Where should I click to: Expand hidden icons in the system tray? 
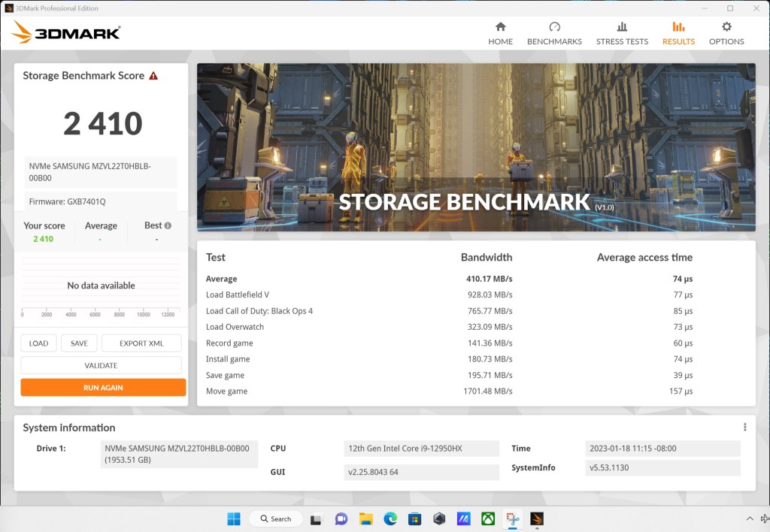[750, 518]
